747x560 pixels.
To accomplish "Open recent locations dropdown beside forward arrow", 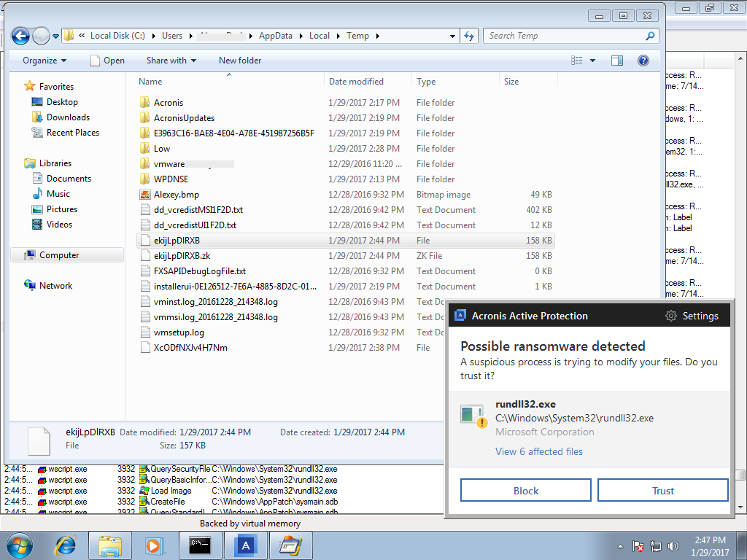I will tap(55, 36).
